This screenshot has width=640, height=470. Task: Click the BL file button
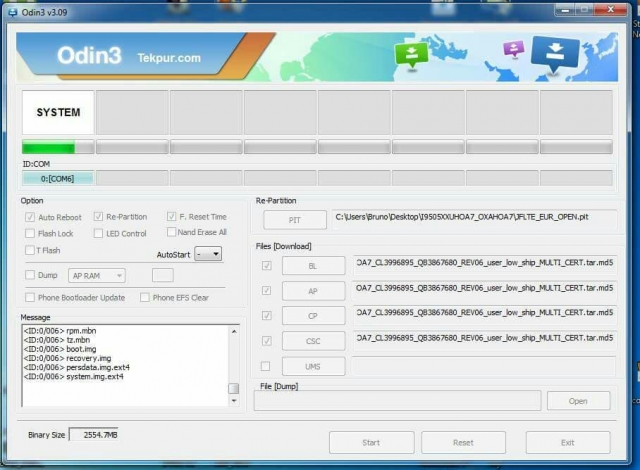point(313,266)
